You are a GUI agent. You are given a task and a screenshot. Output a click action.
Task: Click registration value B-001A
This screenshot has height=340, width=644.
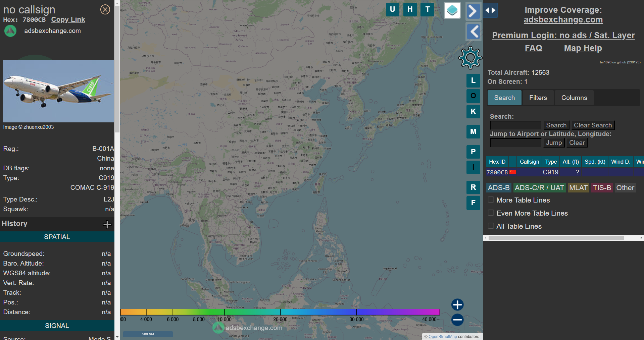coord(103,149)
